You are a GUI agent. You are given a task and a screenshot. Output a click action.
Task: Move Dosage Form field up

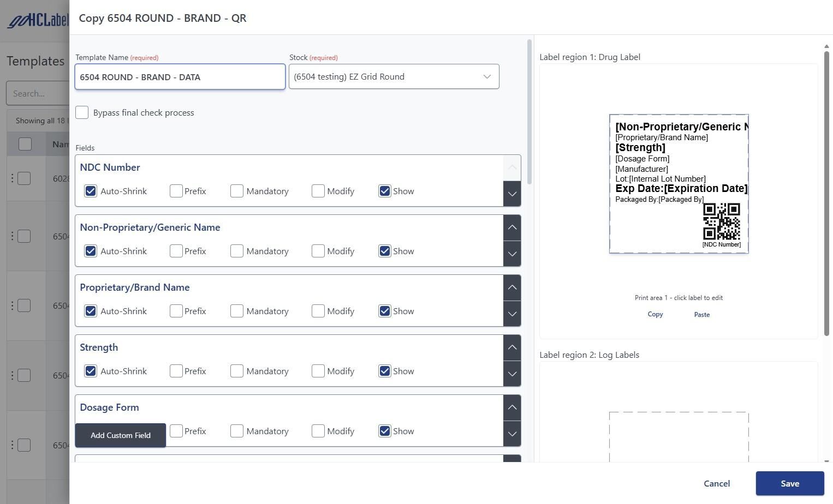tap(512, 407)
